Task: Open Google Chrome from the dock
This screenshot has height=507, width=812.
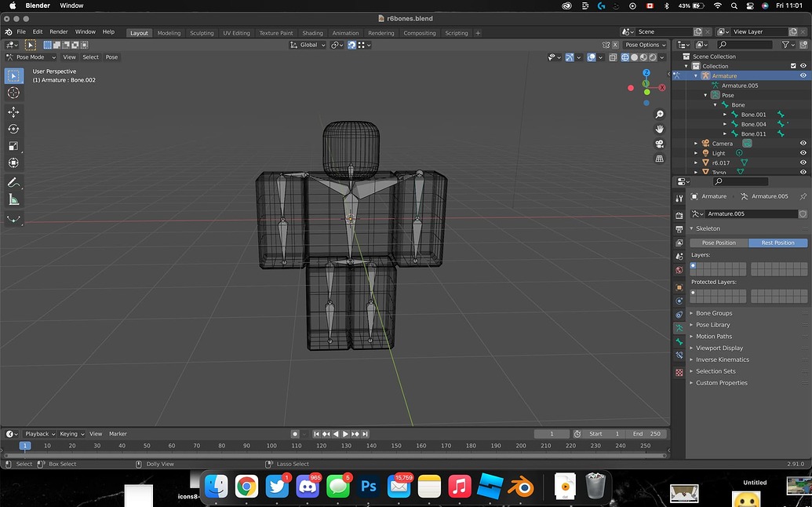Action: [x=246, y=487]
